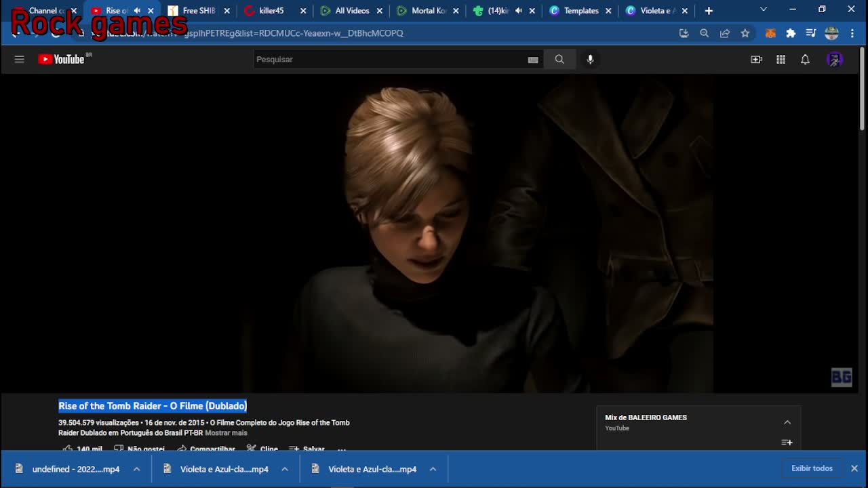Open the on-screen keyboard icon in search
The height and width of the screenshot is (488, 868).
533,60
